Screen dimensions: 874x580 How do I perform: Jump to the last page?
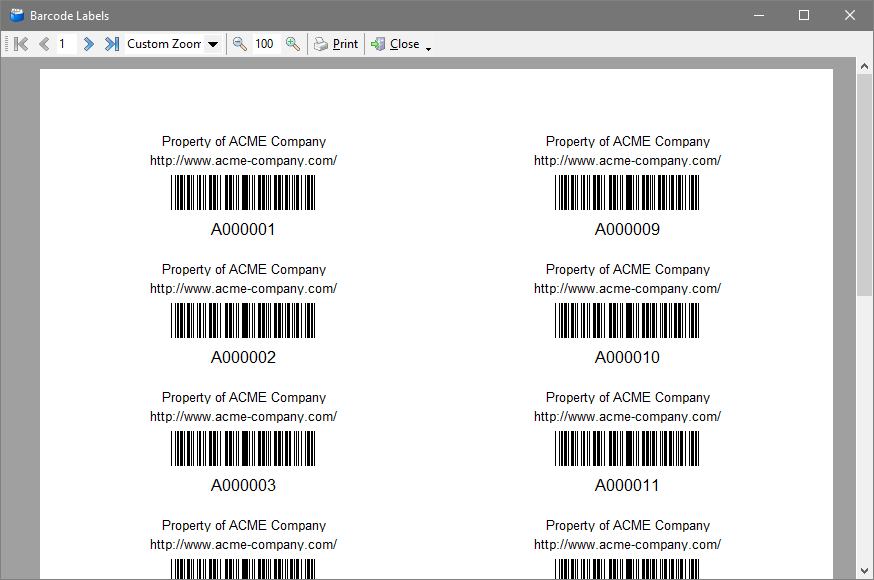(x=111, y=44)
